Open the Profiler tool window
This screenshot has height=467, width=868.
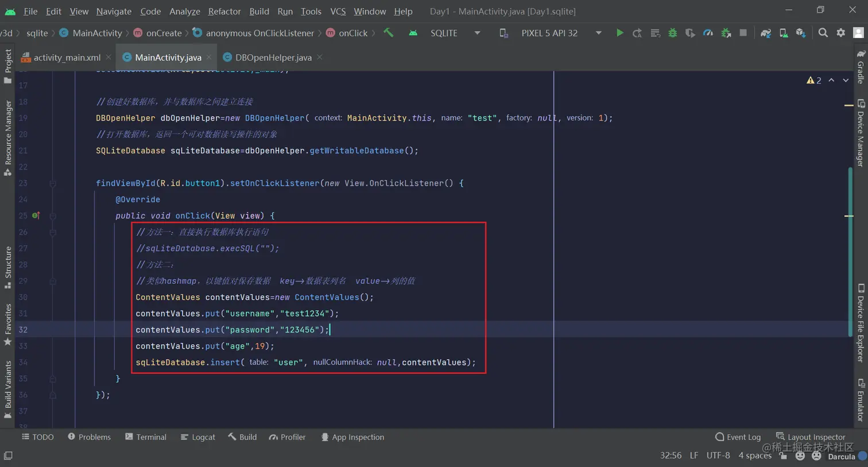pyautogui.click(x=287, y=437)
